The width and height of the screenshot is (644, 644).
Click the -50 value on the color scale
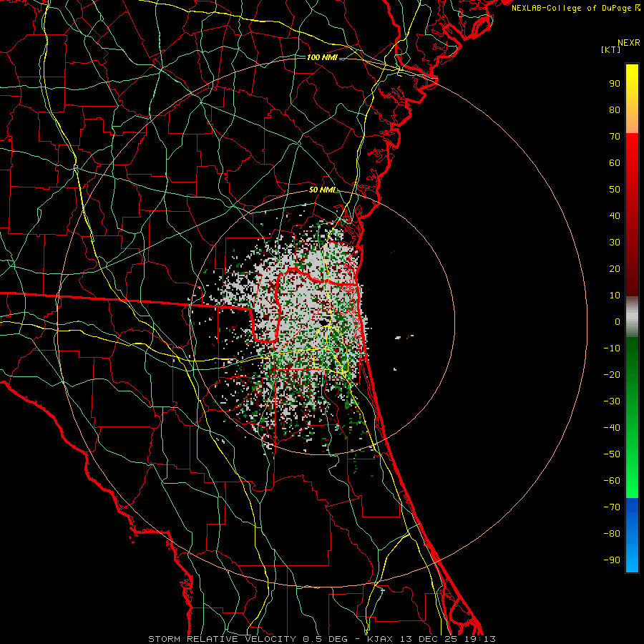pos(612,454)
